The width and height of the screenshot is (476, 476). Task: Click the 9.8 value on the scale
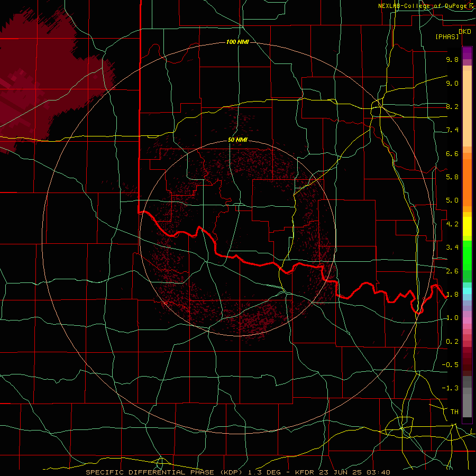click(x=452, y=59)
